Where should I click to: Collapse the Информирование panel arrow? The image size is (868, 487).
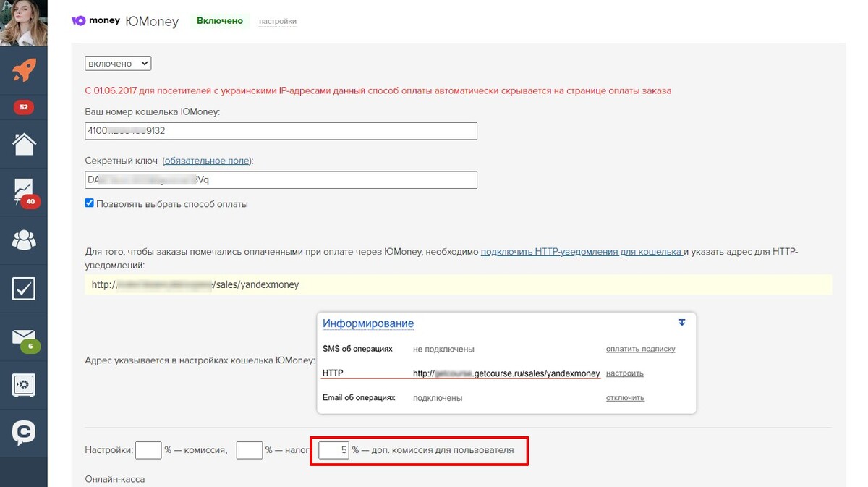tap(681, 322)
